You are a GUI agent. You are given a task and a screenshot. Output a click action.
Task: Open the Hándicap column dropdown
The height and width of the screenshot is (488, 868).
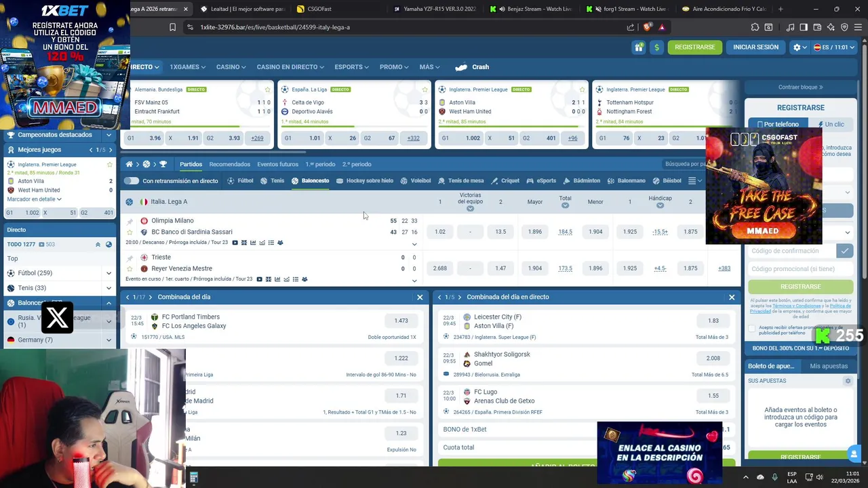(x=660, y=205)
